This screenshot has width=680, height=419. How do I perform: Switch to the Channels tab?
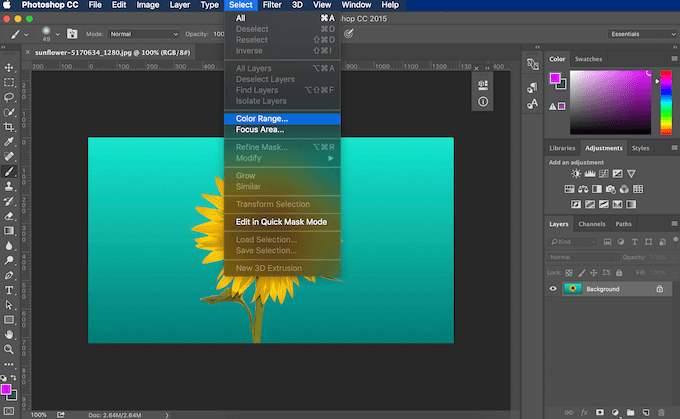tap(592, 224)
